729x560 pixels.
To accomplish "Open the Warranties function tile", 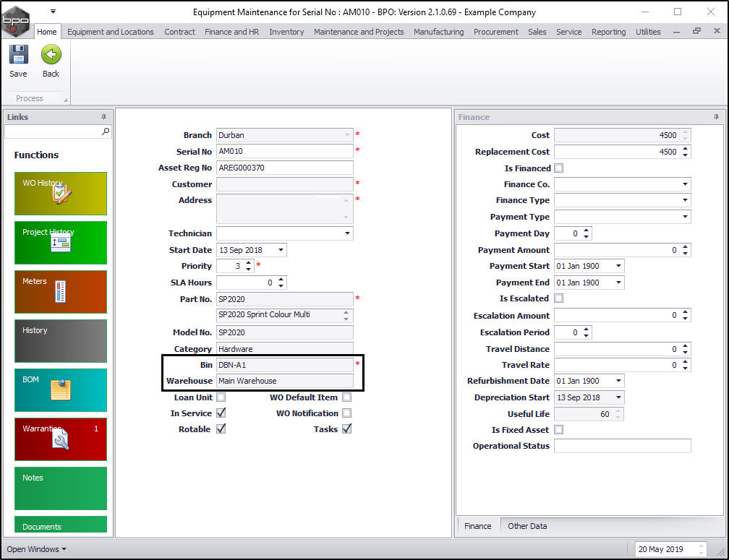I will point(61,439).
